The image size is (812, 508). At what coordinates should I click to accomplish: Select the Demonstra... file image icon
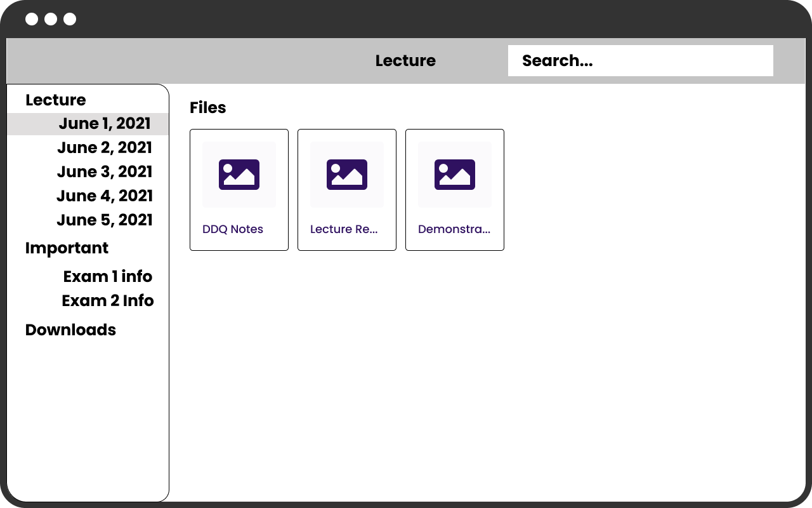tap(455, 175)
